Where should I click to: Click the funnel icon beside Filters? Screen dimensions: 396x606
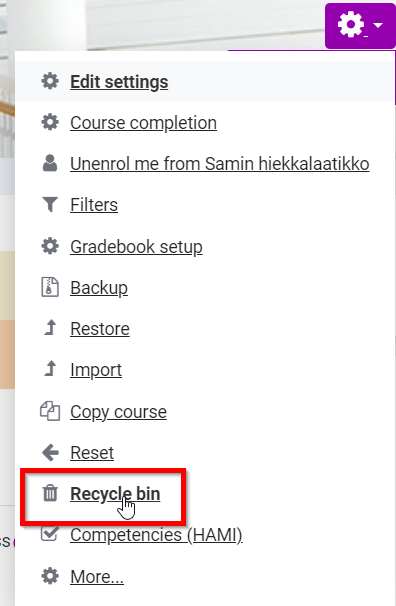50,204
